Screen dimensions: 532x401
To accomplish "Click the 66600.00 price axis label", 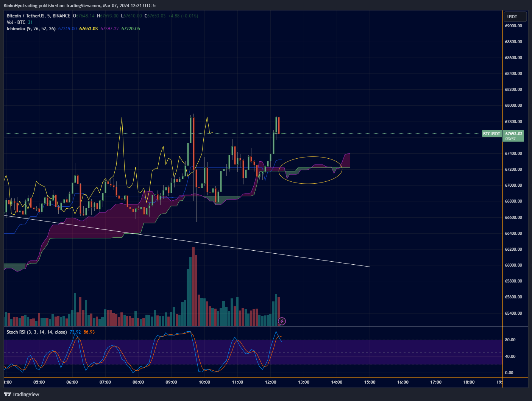I will tap(513, 217).
